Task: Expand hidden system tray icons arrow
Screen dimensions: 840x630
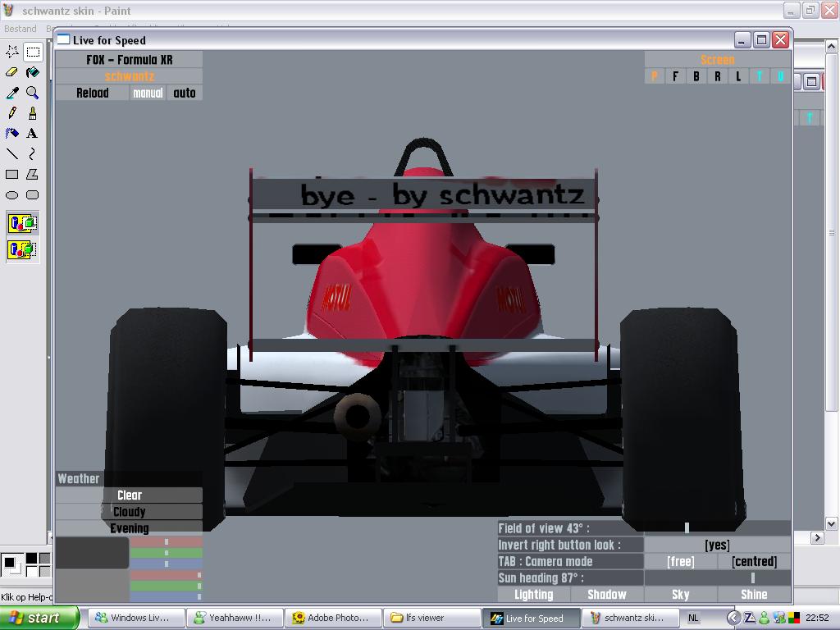Action: click(733, 618)
